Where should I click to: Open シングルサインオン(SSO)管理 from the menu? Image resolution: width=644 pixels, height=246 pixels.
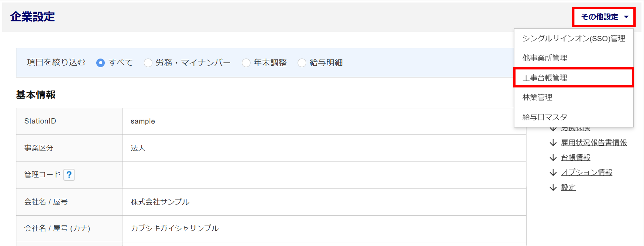point(573,39)
